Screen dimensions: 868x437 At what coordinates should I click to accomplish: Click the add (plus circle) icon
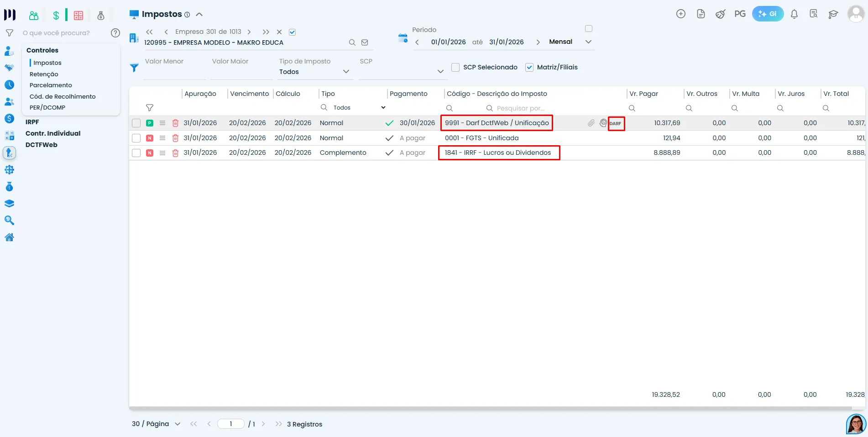pos(681,14)
